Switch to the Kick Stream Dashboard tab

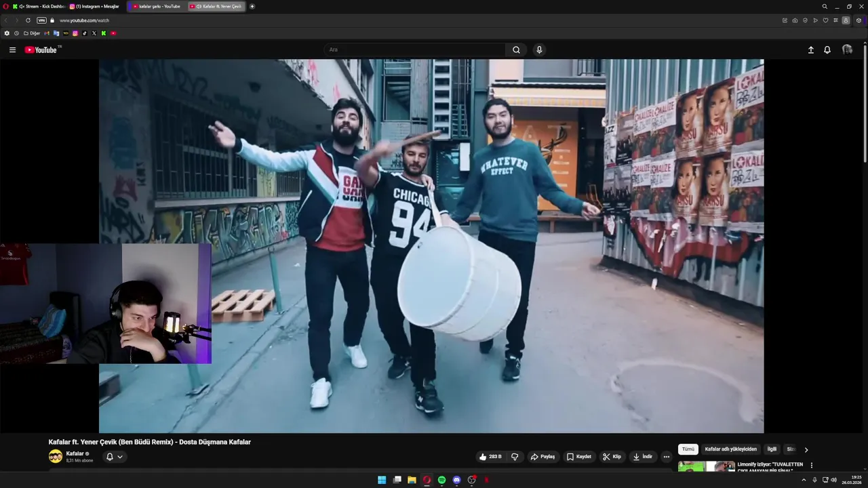pos(39,6)
